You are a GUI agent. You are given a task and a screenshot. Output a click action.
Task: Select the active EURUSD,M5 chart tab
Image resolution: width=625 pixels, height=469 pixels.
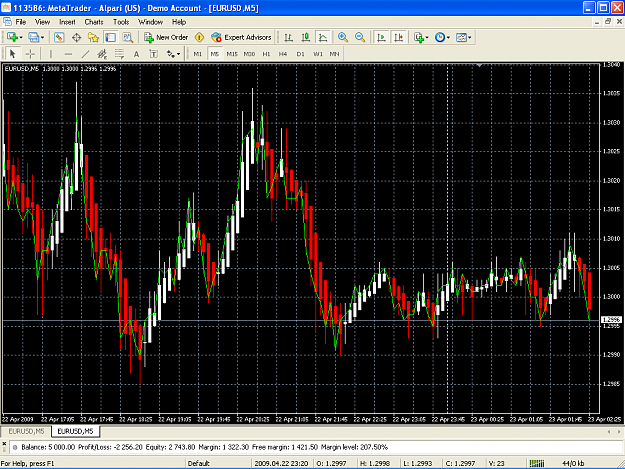tap(75, 431)
